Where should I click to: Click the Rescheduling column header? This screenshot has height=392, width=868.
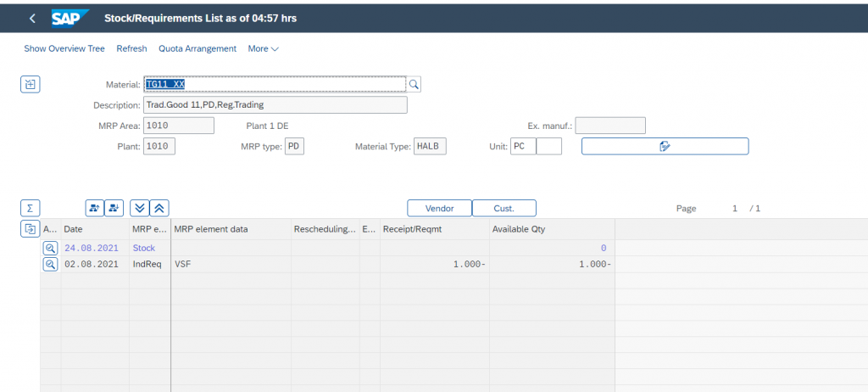(x=325, y=229)
